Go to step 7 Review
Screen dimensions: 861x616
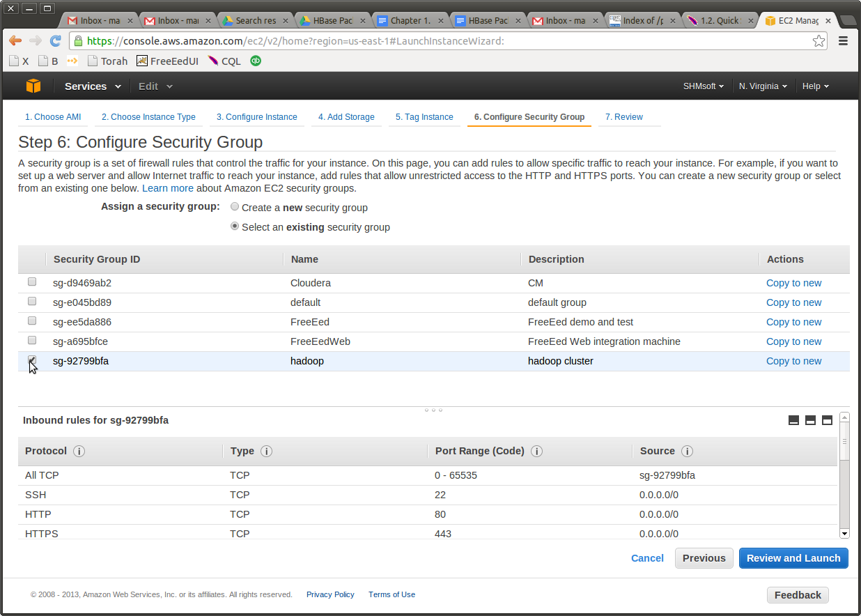624,117
